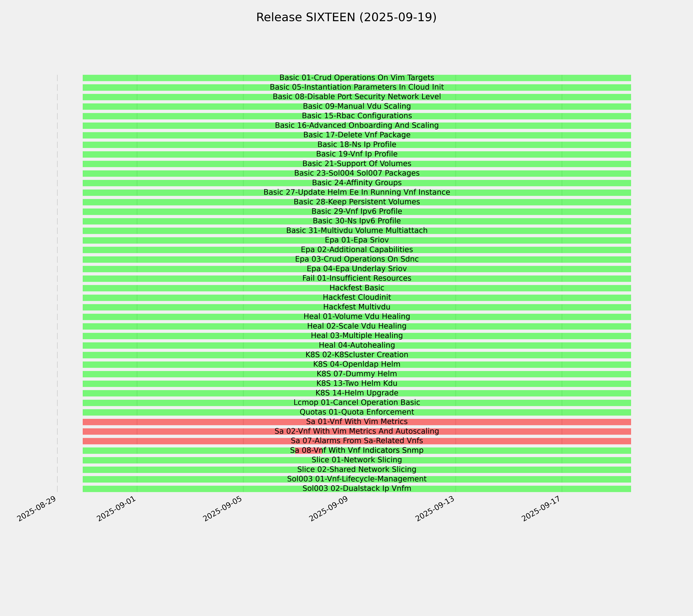Select the Slice 01-Network Slicing bar
693x616 pixels.
tap(357, 460)
